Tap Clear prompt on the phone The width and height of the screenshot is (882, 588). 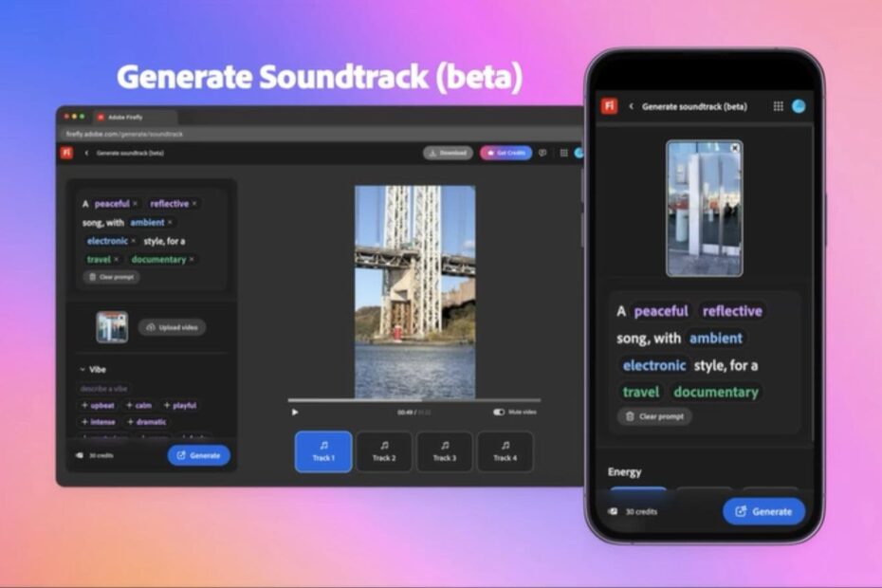654,416
